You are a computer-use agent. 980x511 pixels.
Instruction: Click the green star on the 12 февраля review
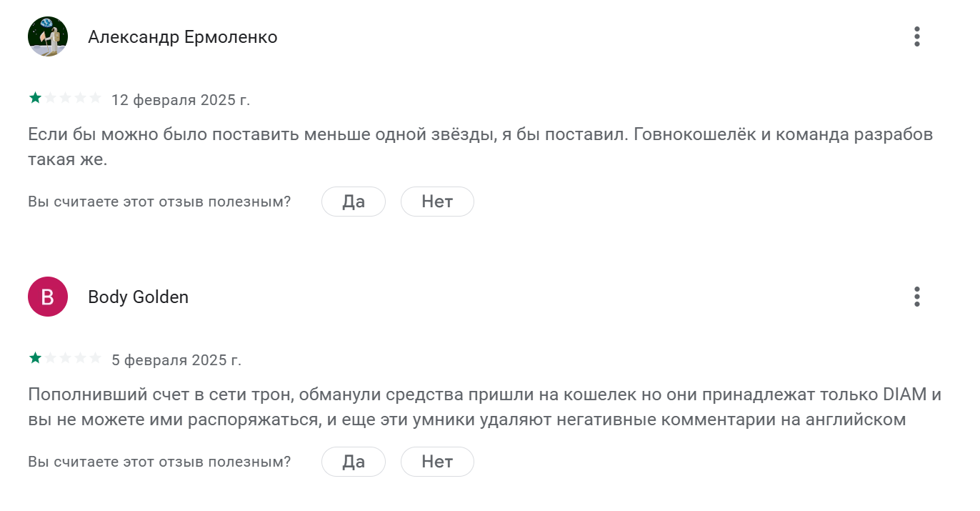(35, 98)
